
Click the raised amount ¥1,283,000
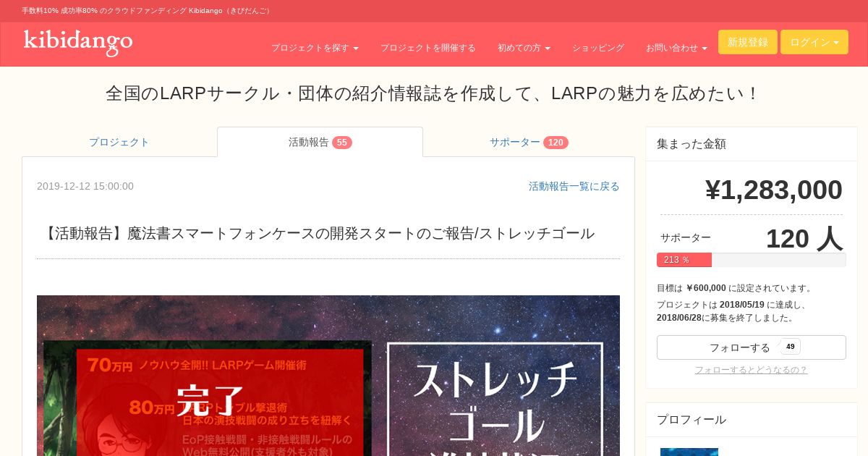[773, 190]
